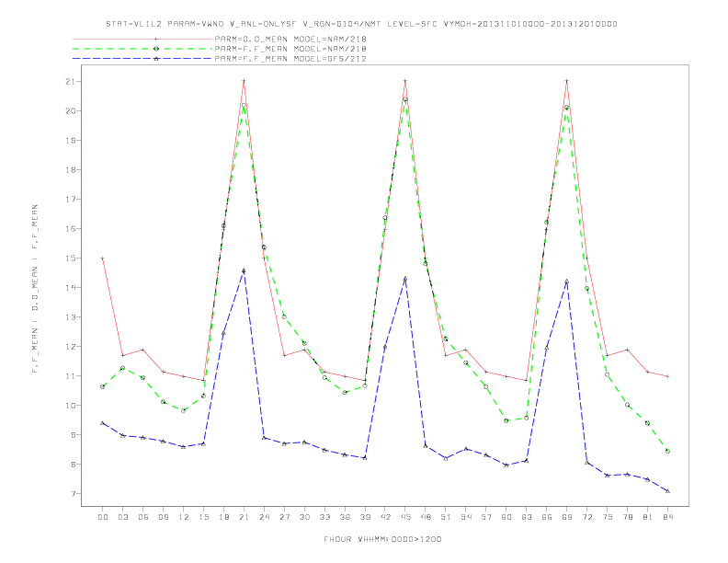
Task: Click x-axis tick label 81
Action: 648,517
